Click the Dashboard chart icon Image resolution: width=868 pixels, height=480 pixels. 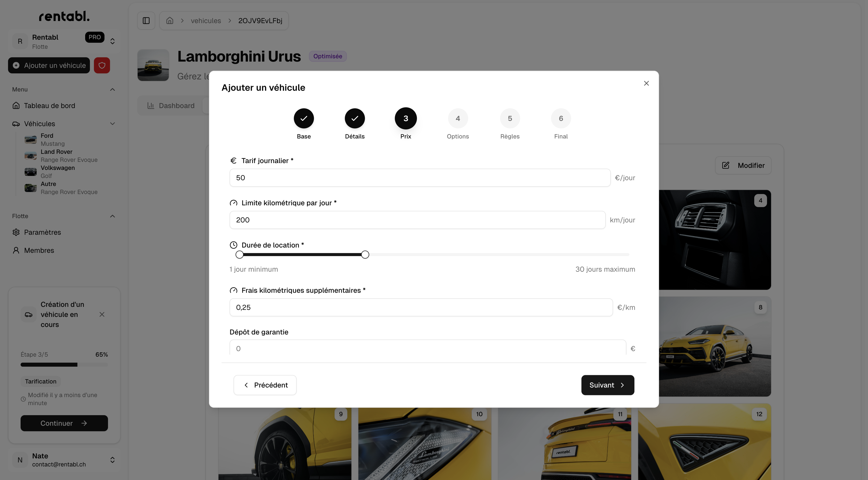[x=151, y=106]
